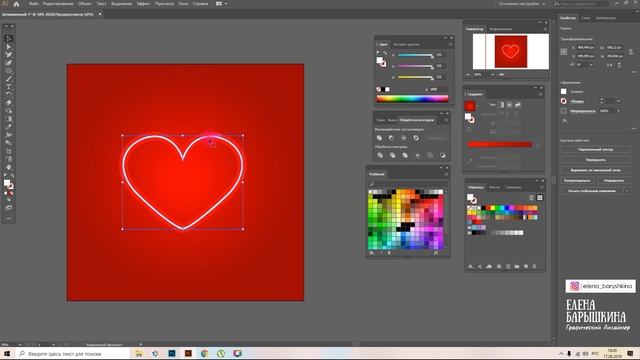640x360 pixels.
Task: Click the Navigator panel document thumbnail
Action: pos(511,51)
